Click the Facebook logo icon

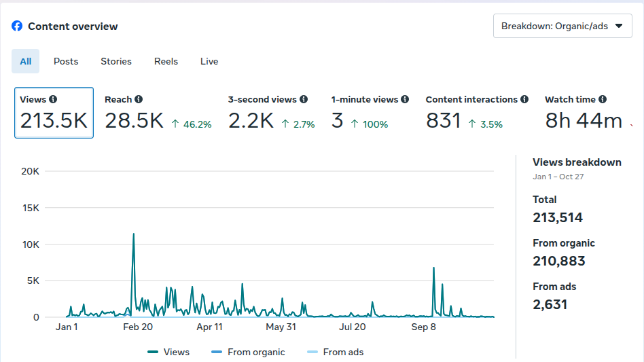(x=17, y=26)
